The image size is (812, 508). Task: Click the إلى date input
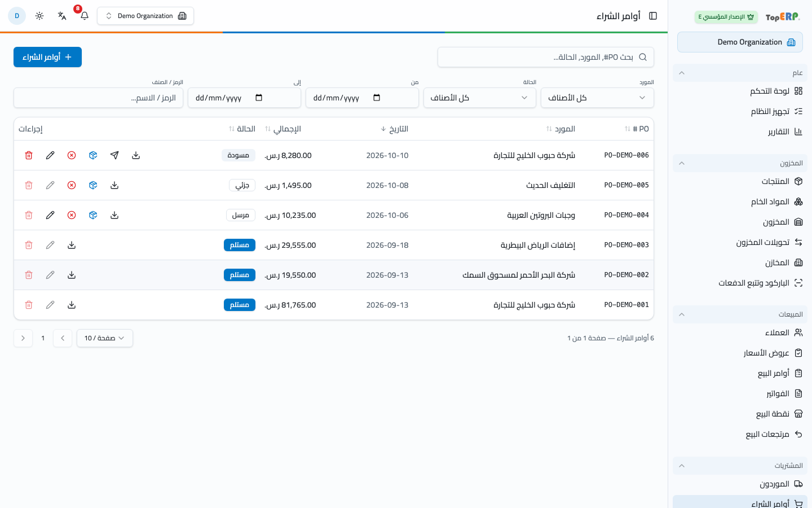click(x=244, y=98)
